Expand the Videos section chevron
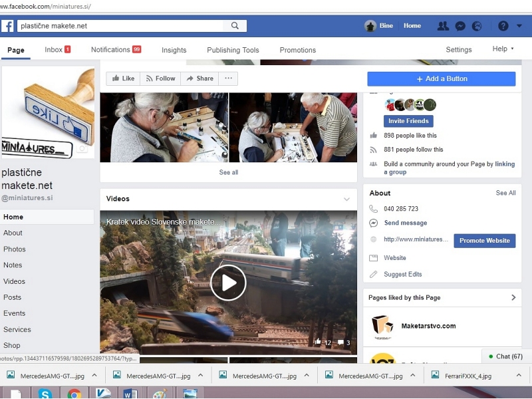Image resolution: width=532 pixels, height=399 pixels. coord(346,199)
